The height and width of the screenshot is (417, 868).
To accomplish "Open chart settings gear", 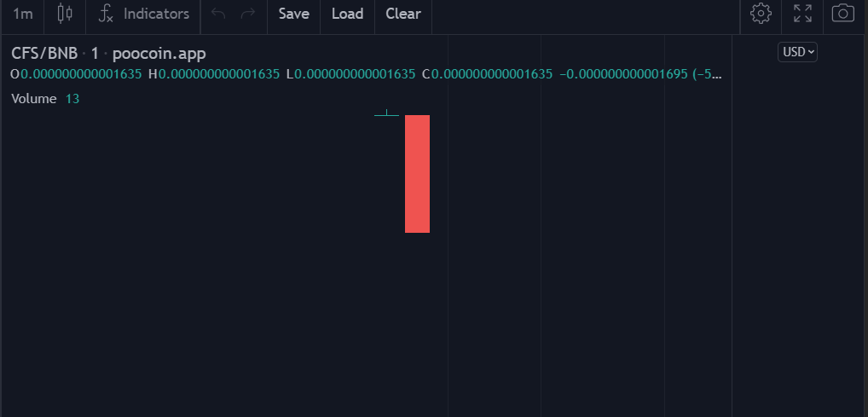I will click(x=761, y=14).
